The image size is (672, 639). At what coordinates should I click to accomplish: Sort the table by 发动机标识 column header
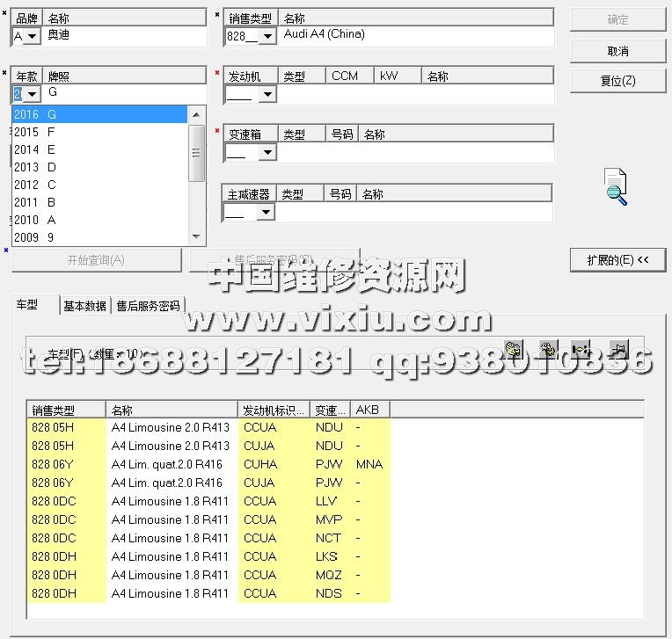click(x=274, y=410)
